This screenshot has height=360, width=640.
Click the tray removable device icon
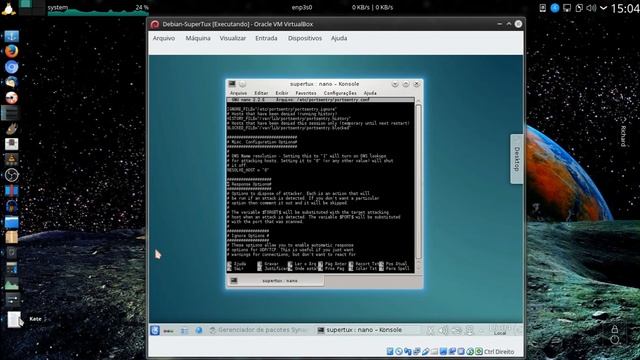point(542,8)
